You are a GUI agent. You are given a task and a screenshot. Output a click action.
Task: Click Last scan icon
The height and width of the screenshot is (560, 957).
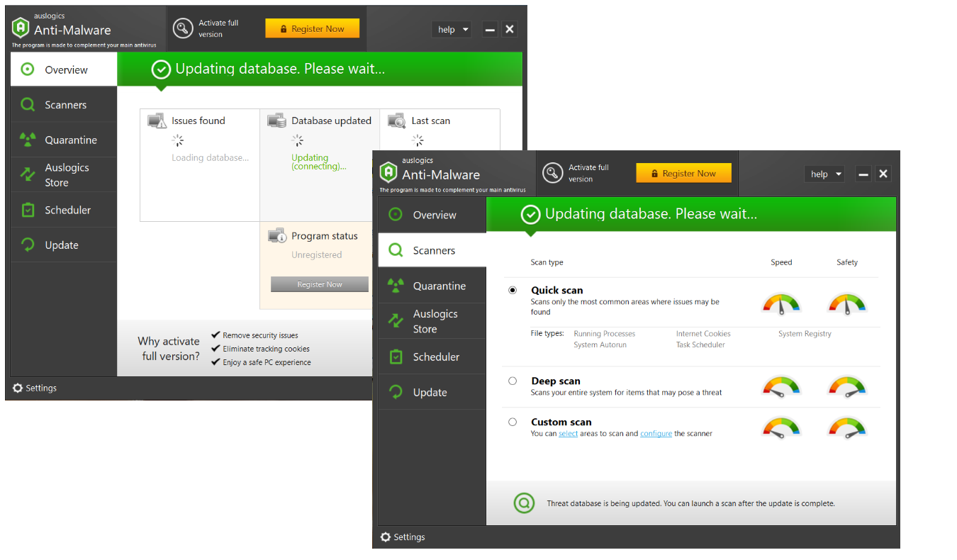point(397,121)
